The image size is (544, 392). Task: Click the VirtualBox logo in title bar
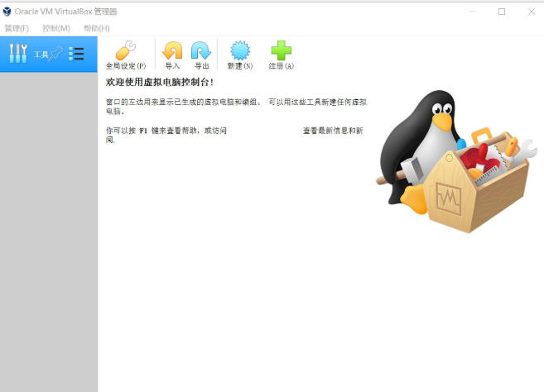pos(7,12)
